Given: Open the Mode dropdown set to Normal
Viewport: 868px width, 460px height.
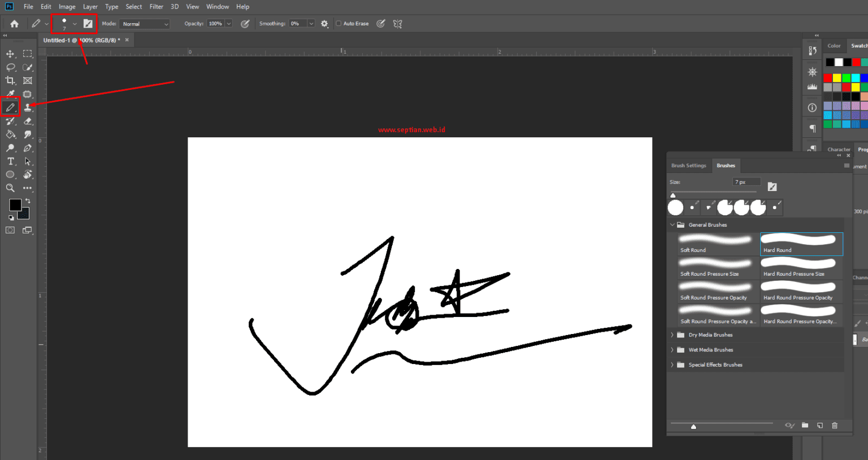Looking at the screenshot, I should [x=145, y=24].
